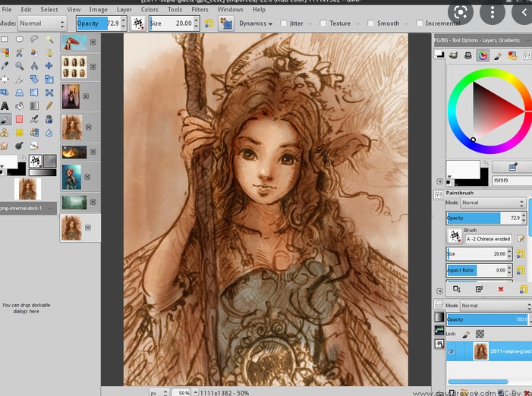Select the Free Select lasso tool
The width and height of the screenshot is (532, 396).
[34, 39]
